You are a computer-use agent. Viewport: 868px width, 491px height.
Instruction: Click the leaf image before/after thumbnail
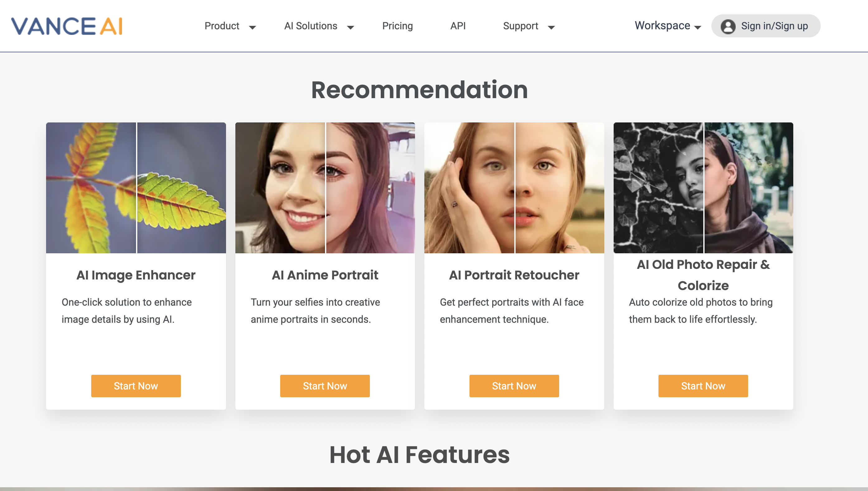coord(136,187)
